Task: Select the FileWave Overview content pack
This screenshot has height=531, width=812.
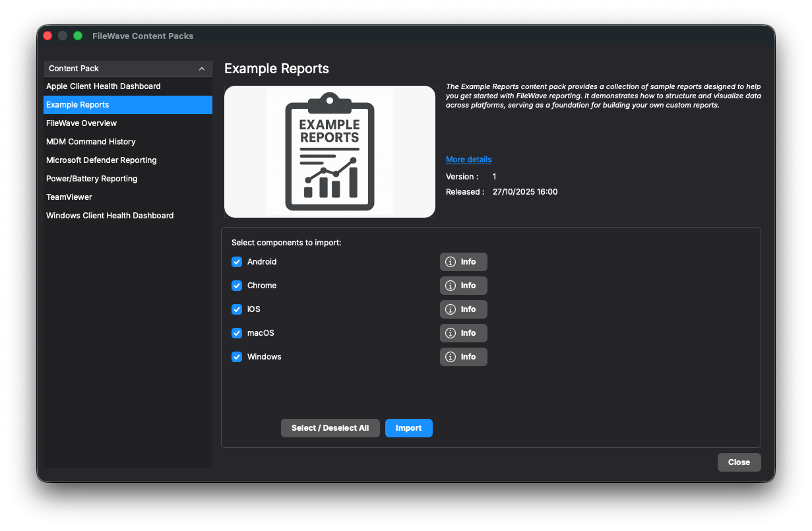Action: 81,123
